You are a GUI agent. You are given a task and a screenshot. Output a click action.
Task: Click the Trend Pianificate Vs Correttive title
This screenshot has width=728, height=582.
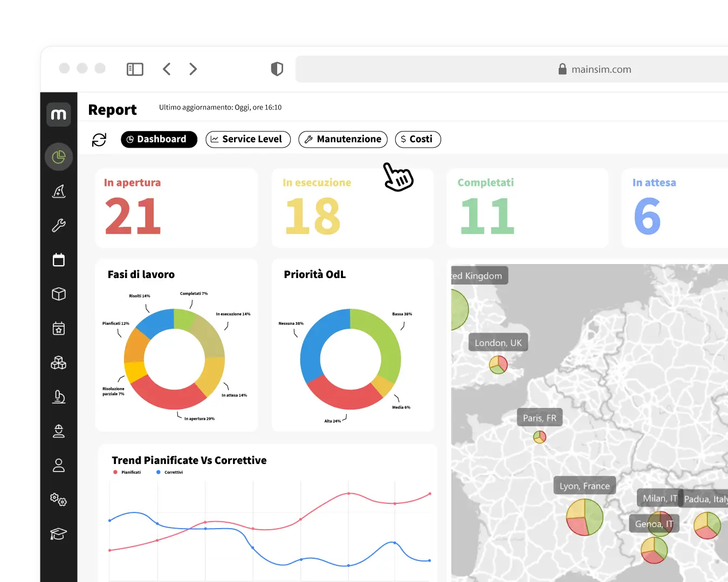pos(189,460)
